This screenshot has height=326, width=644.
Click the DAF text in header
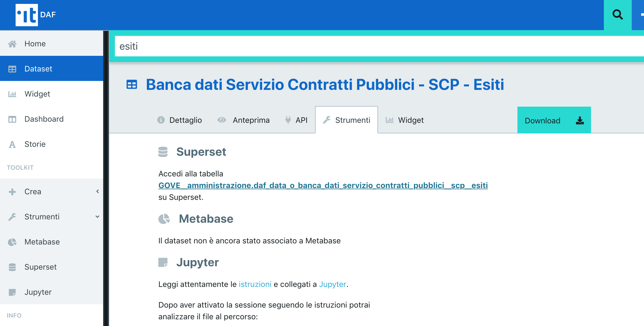pyautogui.click(x=48, y=15)
